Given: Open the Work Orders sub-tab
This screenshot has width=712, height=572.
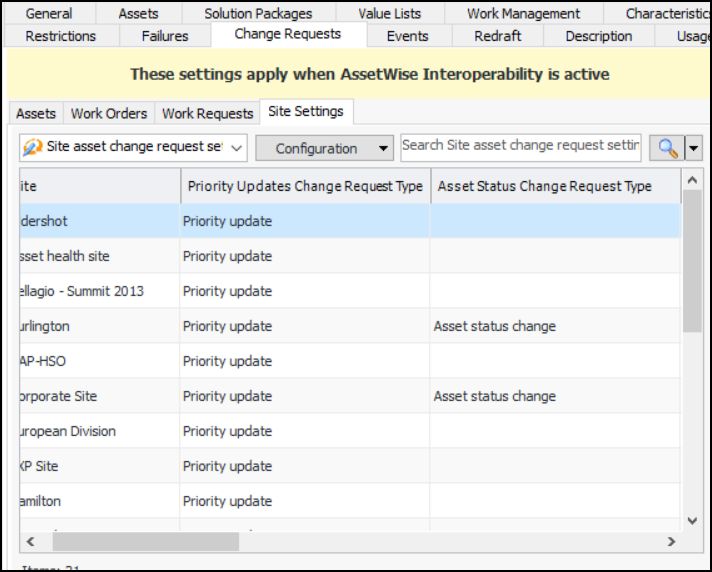Looking at the screenshot, I should coord(109,113).
